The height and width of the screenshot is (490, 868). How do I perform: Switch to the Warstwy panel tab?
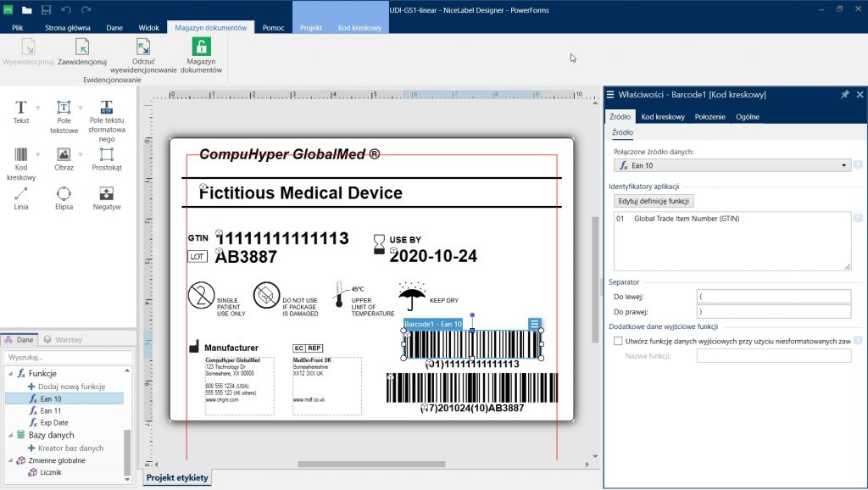pyautogui.click(x=63, y=339)
